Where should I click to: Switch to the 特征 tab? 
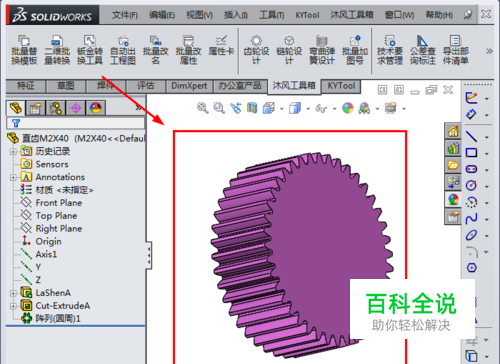click(x=26, y=86)
